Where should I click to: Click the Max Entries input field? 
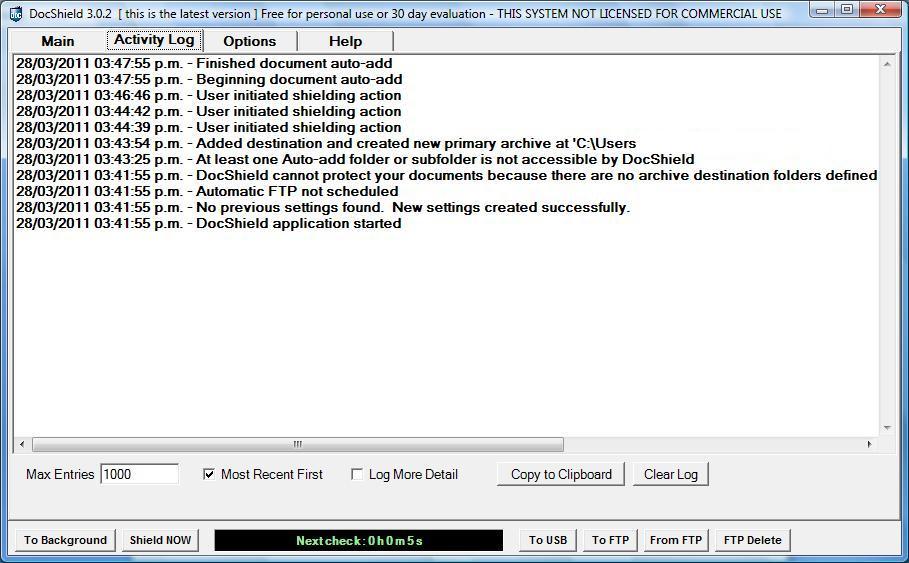coord(140,474)
